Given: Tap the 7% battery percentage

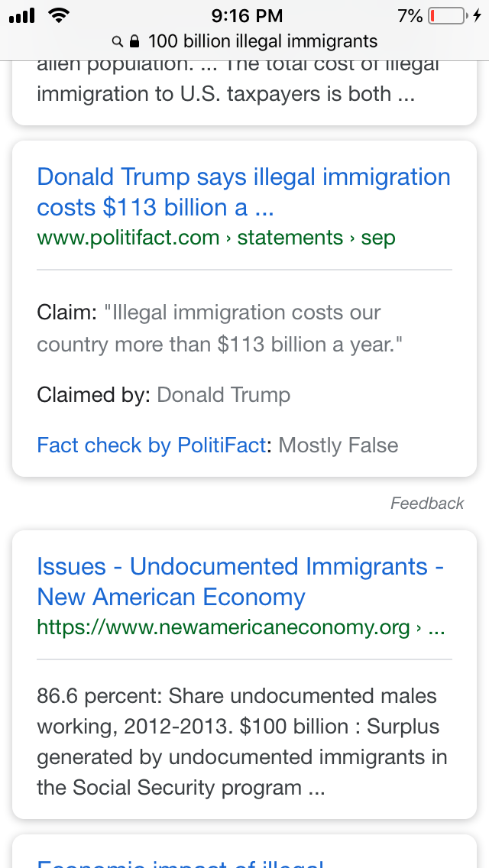Looking at the screenshot, I should 410,16.
